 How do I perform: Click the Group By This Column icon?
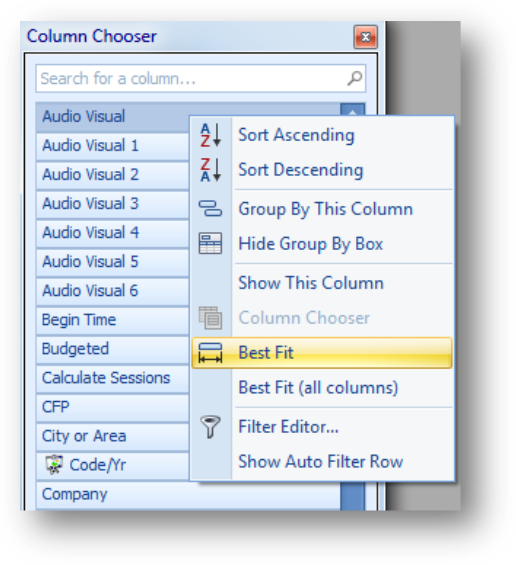click(210, 209)
